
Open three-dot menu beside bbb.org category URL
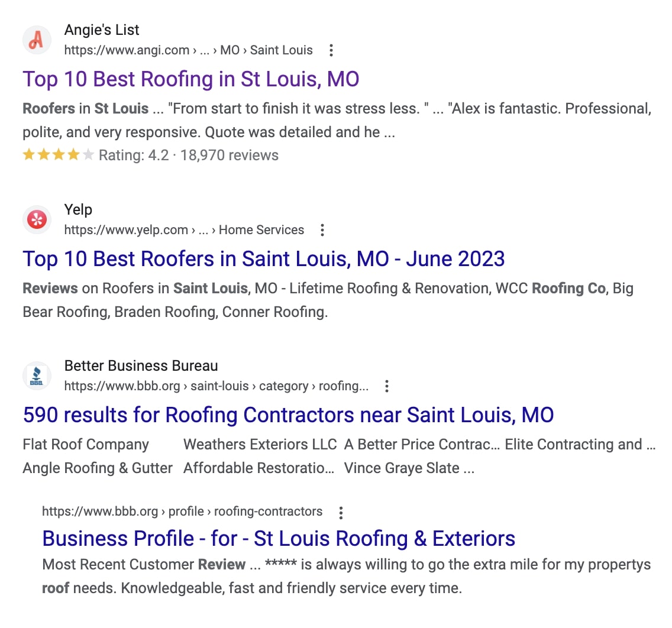click(x=387, y=386)
